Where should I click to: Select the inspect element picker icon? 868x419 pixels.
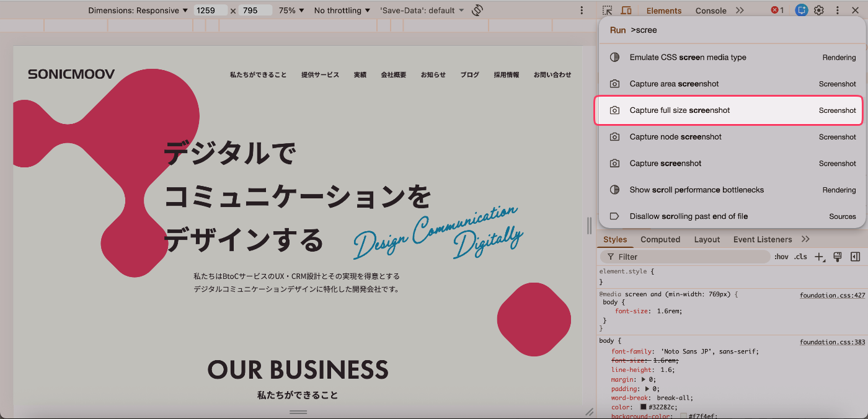tap(608, 11)
